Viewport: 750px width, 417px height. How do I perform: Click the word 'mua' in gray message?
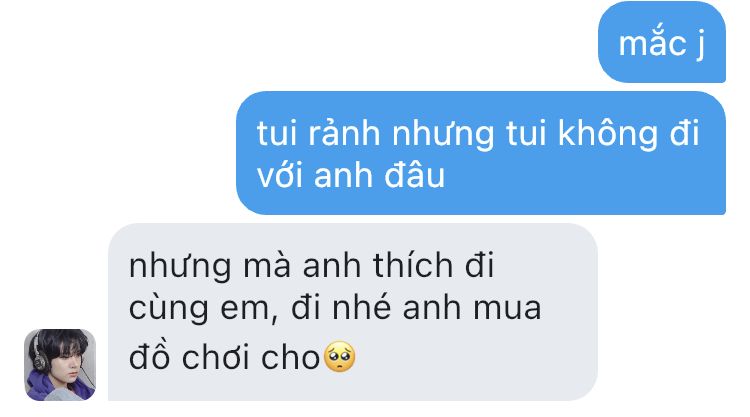507,308
